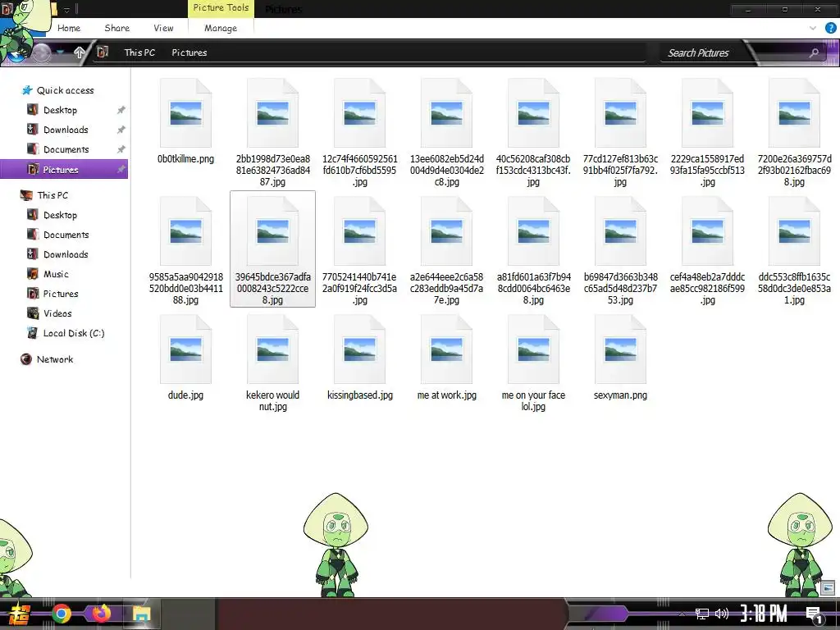Select file starting ddc553c8ffb1635c
Viewport: 840px width, 630px height.
coord(794,249)
